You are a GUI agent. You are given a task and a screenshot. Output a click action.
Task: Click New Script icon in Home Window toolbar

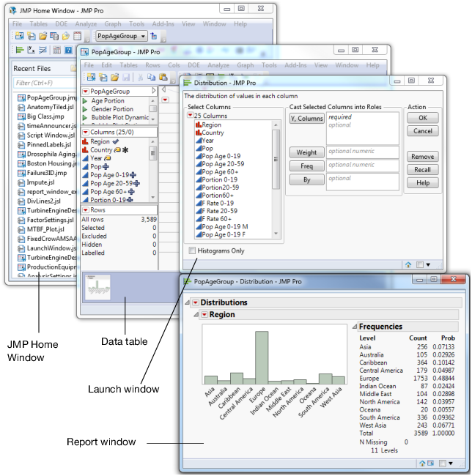tap(32, 36)
